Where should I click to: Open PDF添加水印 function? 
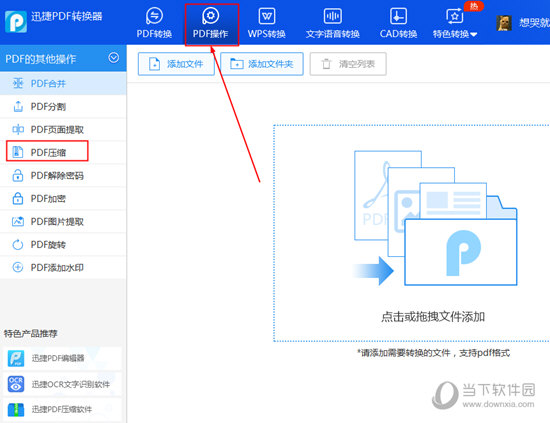[63, 268]
